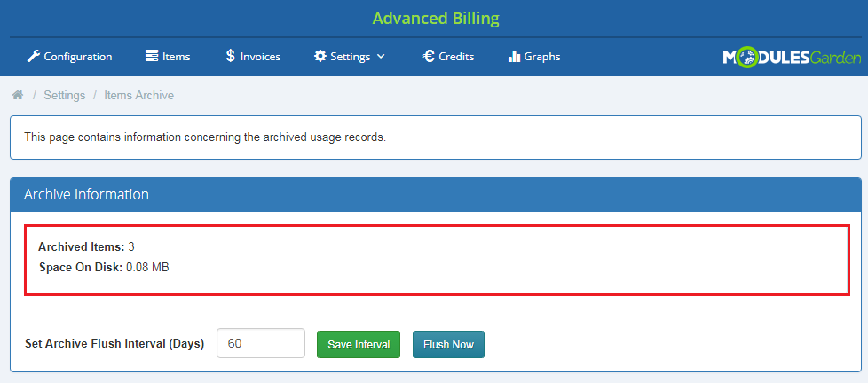The width and height of the screenshot is (868, 383).
Task: Click the "Set Archive Flush Interval (Days)" label
Action: (x=114, y=343)
